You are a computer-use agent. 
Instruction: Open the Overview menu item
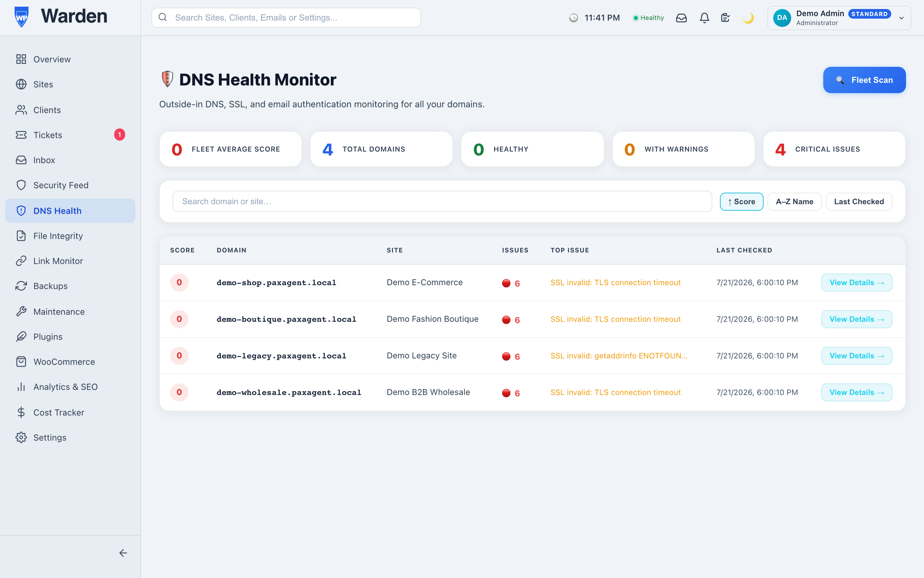click(x=70, y=59)
